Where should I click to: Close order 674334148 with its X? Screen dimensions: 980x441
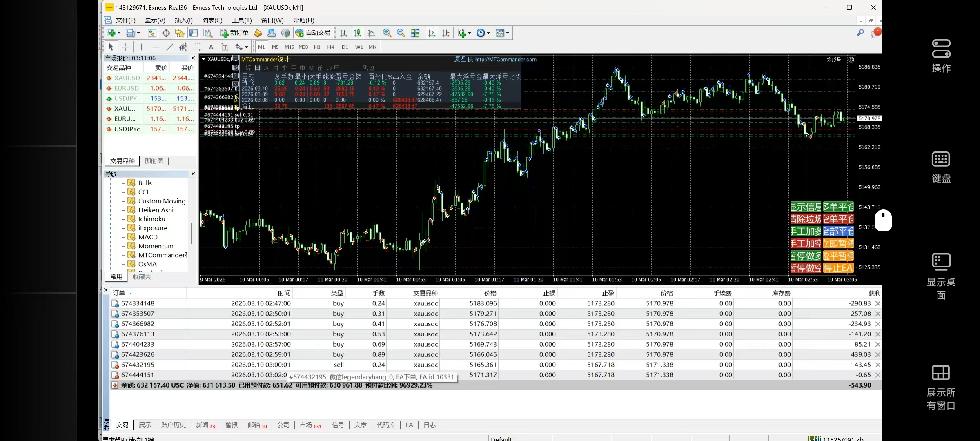(878, 303)
